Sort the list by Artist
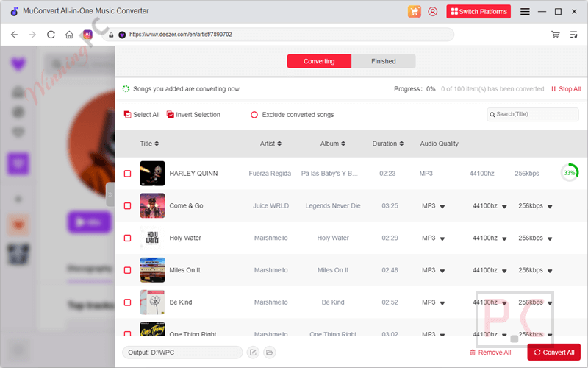Viewport: 588px width, 368px height. click(x=270, y=144)
